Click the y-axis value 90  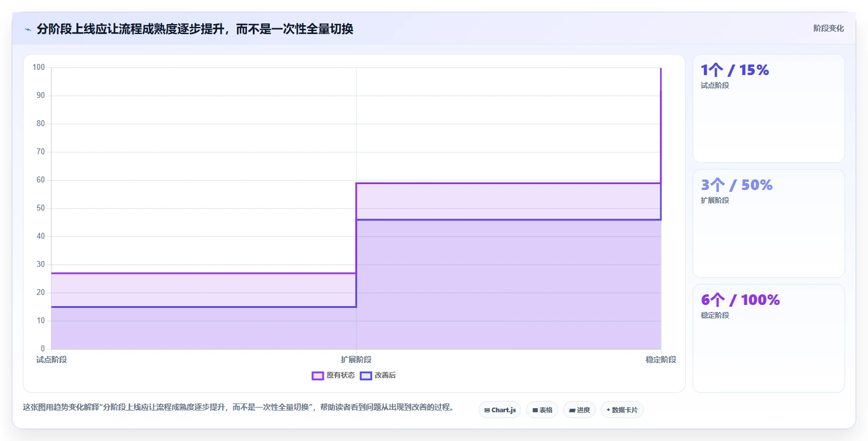[40, 96]
